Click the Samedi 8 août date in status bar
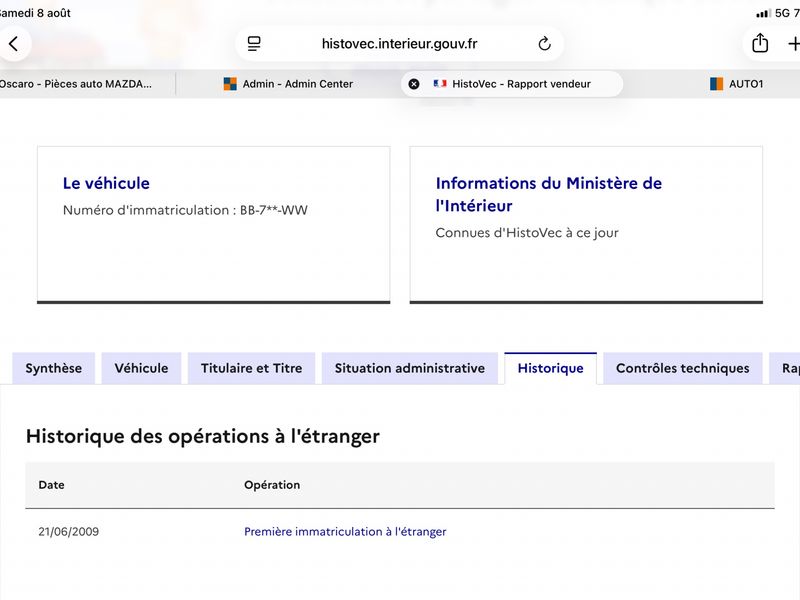The height and width of the screenshot is (600, 800). pos(35,13)
